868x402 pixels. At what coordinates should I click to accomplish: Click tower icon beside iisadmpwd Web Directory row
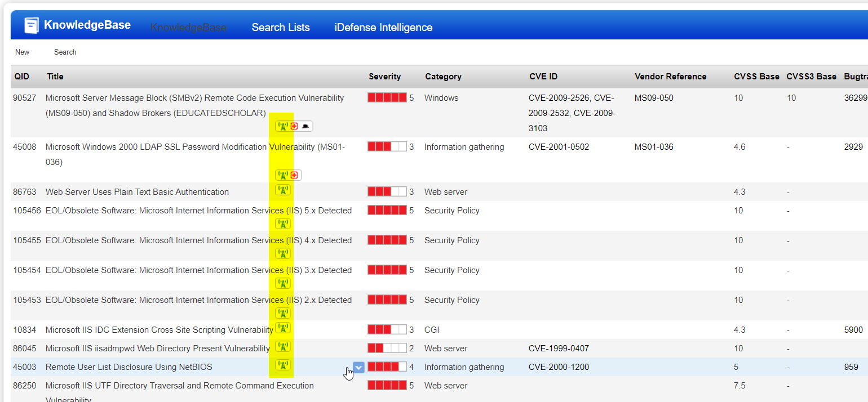click(x=283, y=346)
